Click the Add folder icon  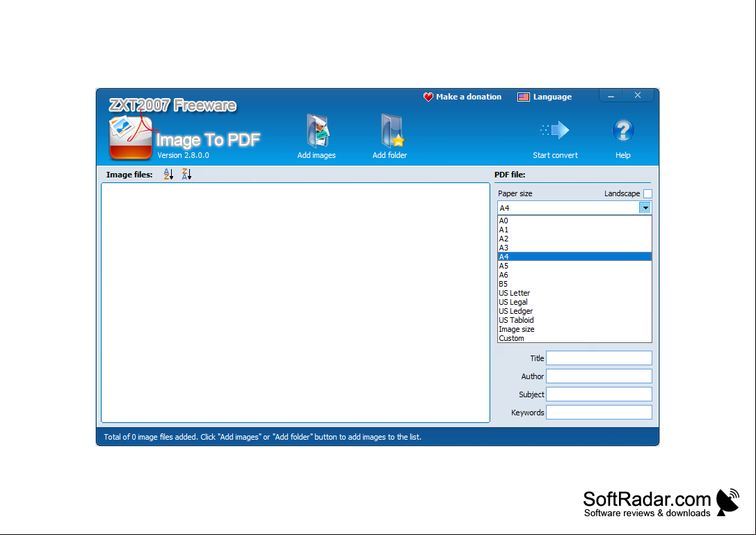tap(392, 130)
